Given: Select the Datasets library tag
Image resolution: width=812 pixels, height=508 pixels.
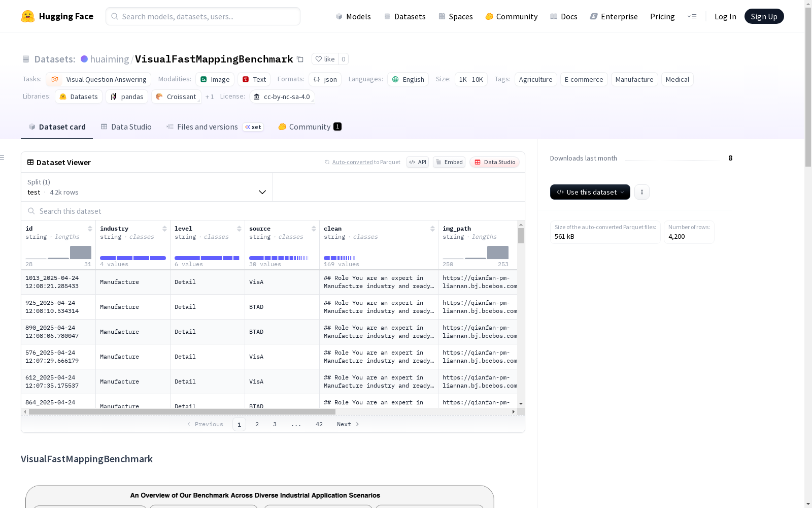Looking at the screenshot, I should [79, 97].
